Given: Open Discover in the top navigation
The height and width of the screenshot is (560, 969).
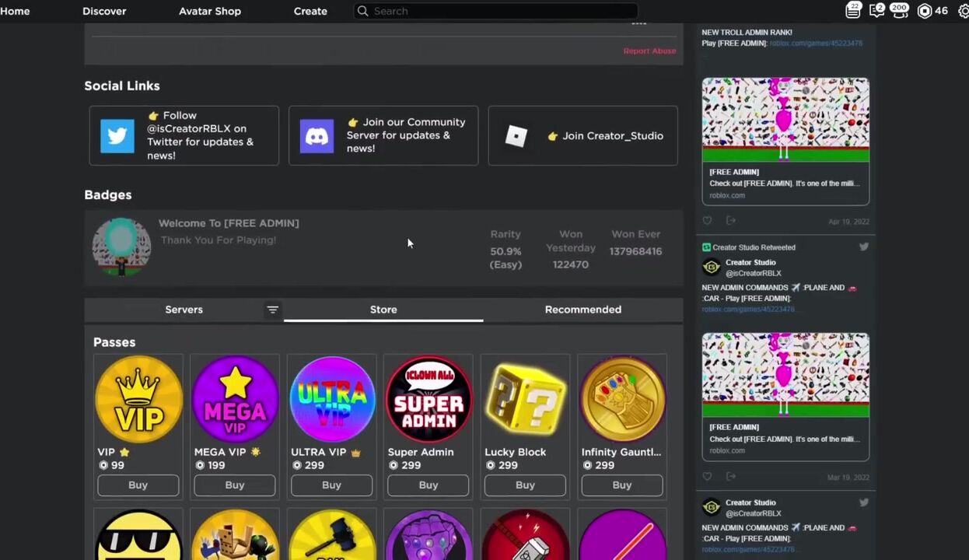Looking at the screenshot, I should 104,11.
